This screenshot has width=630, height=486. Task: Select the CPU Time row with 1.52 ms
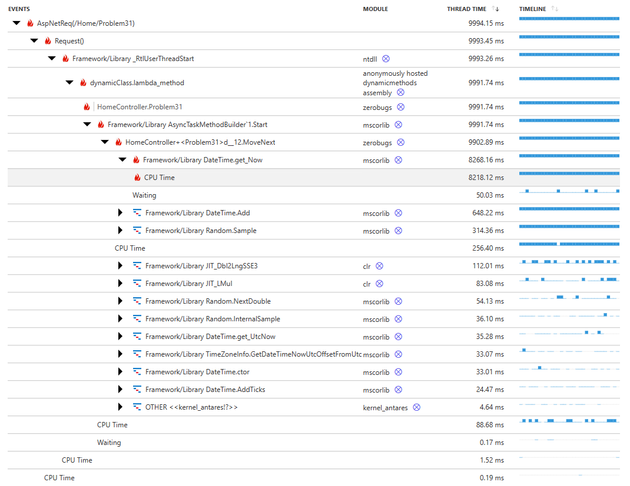coord(313,460)
